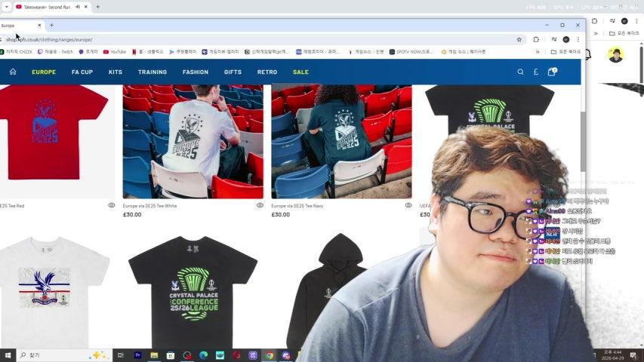Open File Explorer from the taskbar
The height and width of the screenshot is (362, 644).
tap(154, 355)
